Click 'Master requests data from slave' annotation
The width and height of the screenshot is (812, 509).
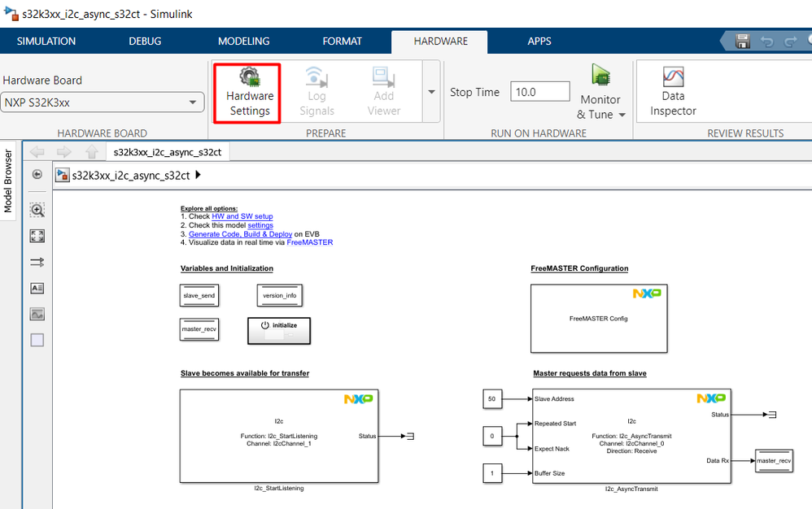pyautogui.click(x=590, y=373)
